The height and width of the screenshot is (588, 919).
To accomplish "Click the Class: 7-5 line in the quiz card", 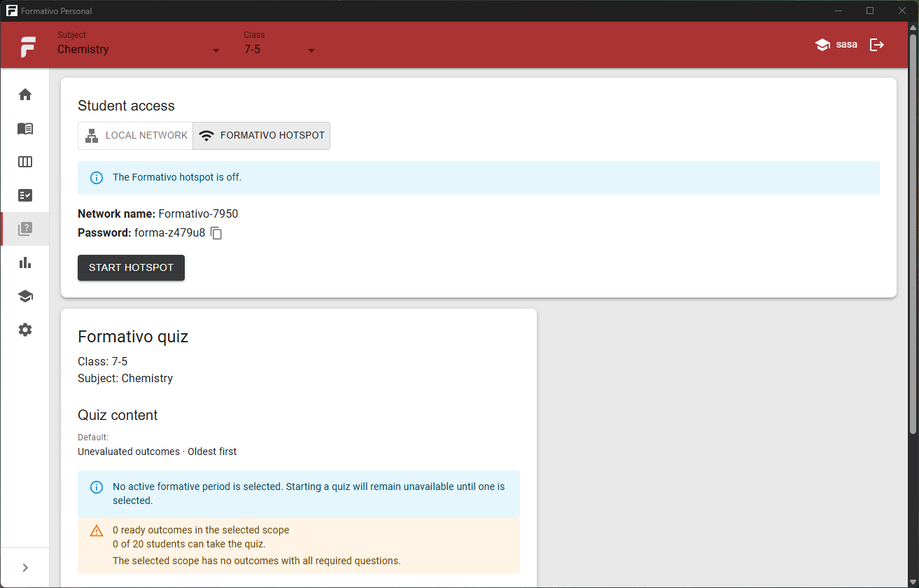I will [x=102, y=361].
